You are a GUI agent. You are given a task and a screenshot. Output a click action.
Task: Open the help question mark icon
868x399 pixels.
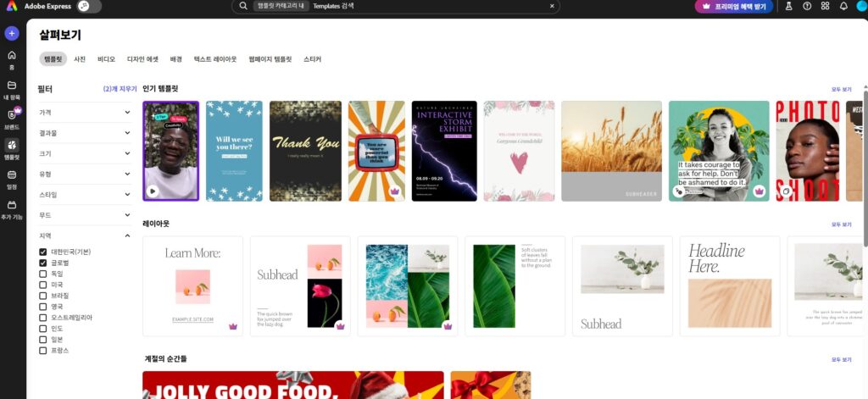(x=805, y=6)
